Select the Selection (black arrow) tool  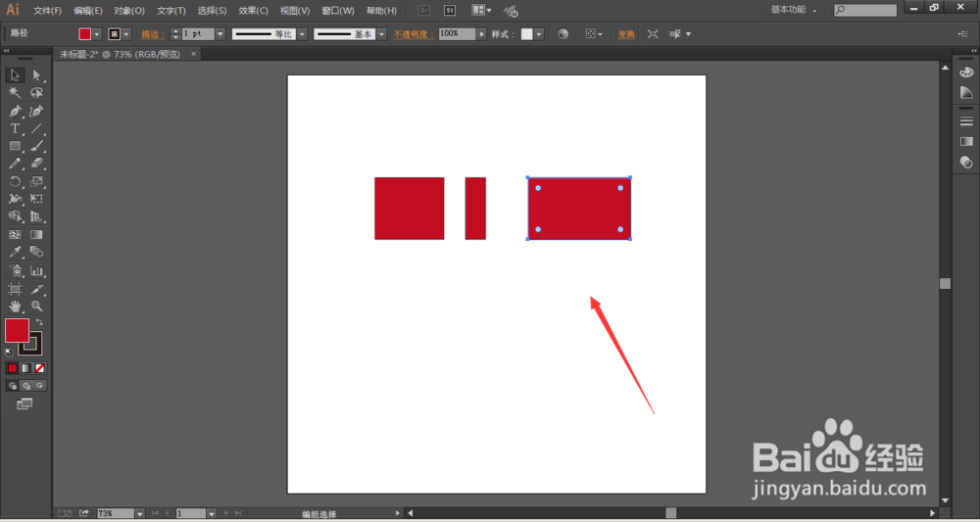(x=15, y=75)
